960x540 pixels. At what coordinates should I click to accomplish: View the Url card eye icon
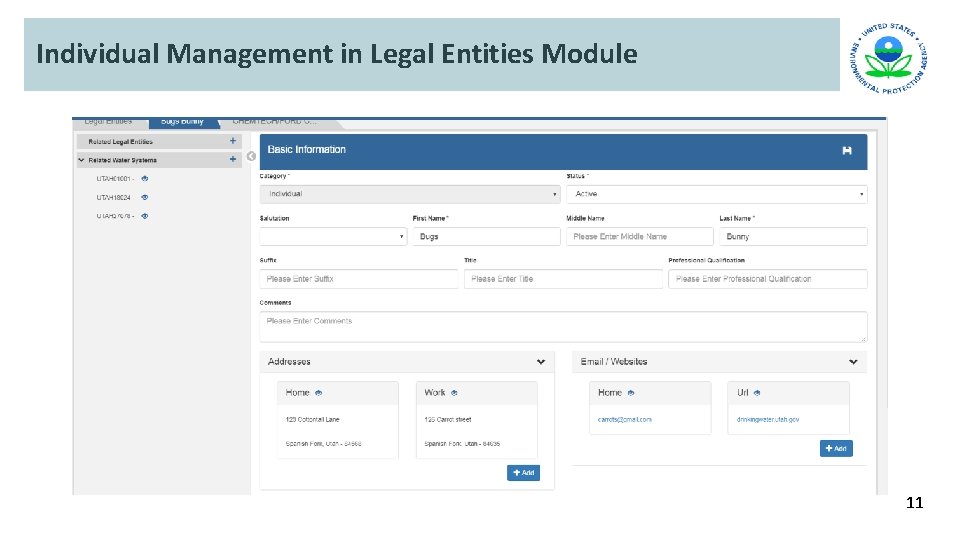click(x=757, y=393)
